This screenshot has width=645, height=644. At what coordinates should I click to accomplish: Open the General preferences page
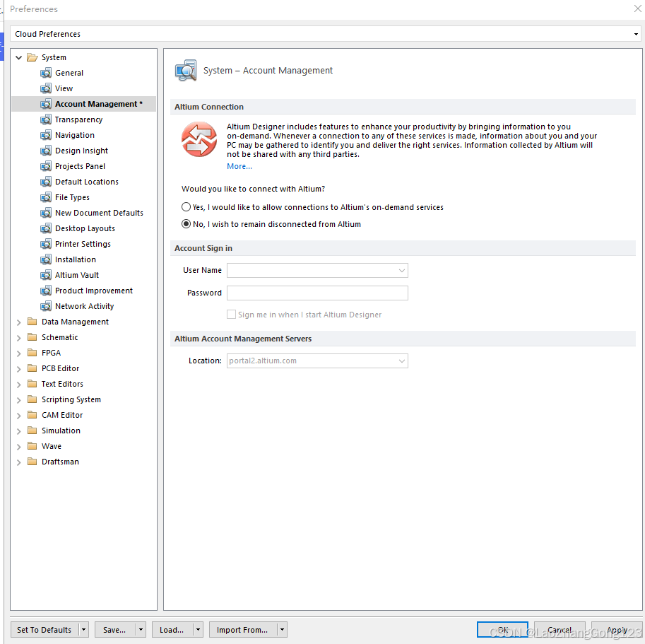click(x=69, y=73)
